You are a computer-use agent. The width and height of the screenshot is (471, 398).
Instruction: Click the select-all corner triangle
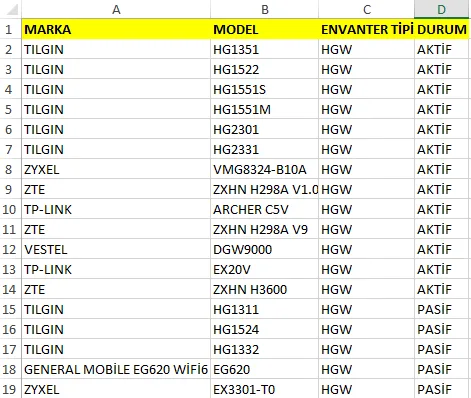(x=11, y=9)
